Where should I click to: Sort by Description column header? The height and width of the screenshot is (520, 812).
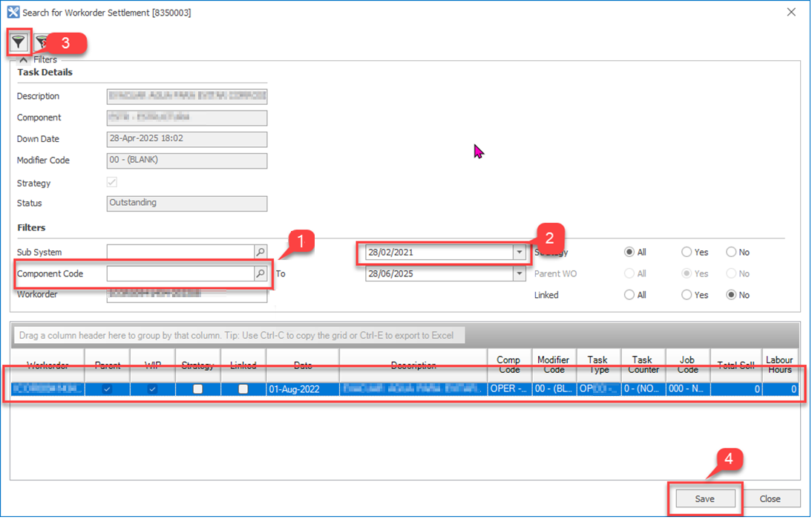coord(413,365)
